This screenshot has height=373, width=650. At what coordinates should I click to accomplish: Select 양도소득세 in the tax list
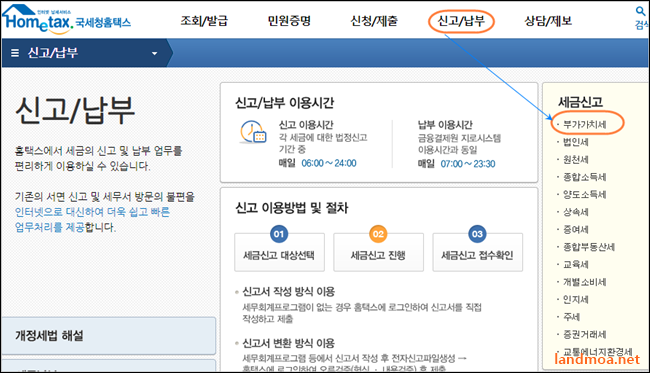coord(585,194)
